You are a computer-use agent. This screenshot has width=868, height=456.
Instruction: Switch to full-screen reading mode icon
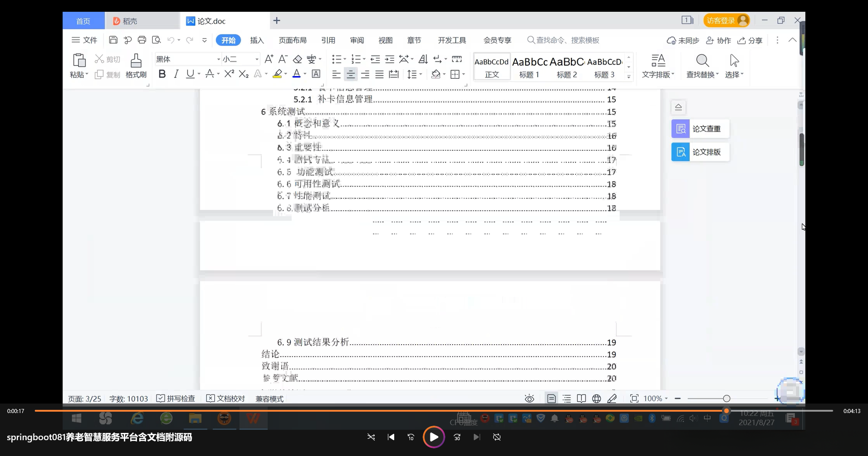coord(581,398)
